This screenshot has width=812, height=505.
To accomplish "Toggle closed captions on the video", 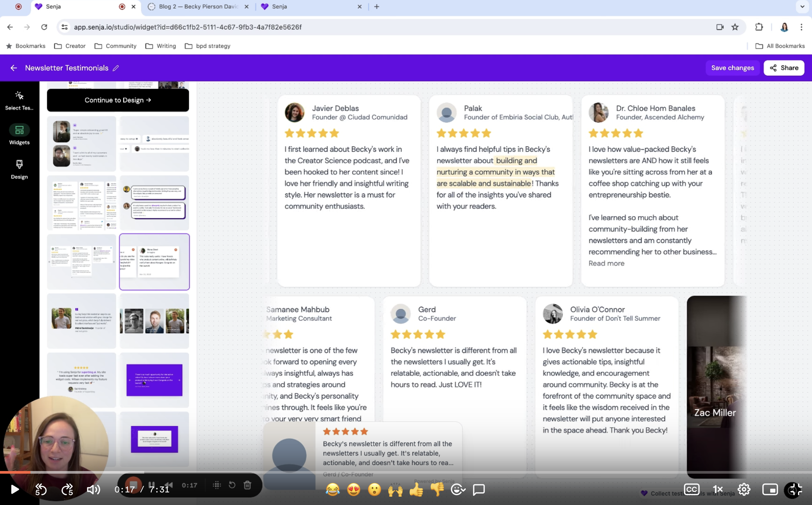I will coord(691,490).
